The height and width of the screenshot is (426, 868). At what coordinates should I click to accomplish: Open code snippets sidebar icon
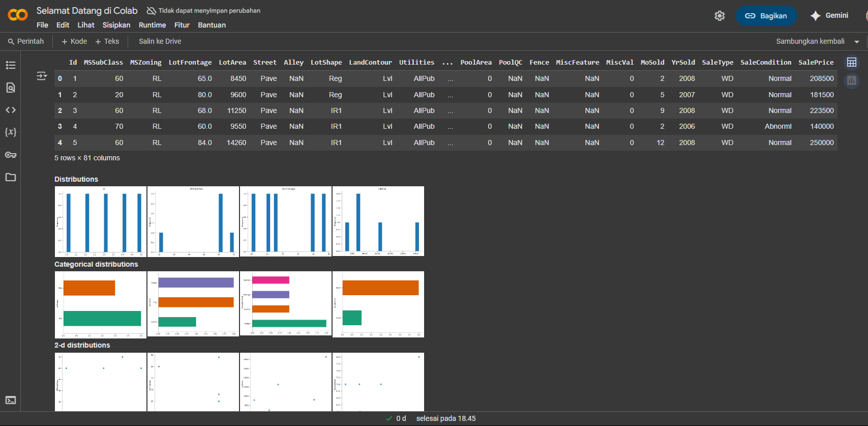tap(11, 110)
